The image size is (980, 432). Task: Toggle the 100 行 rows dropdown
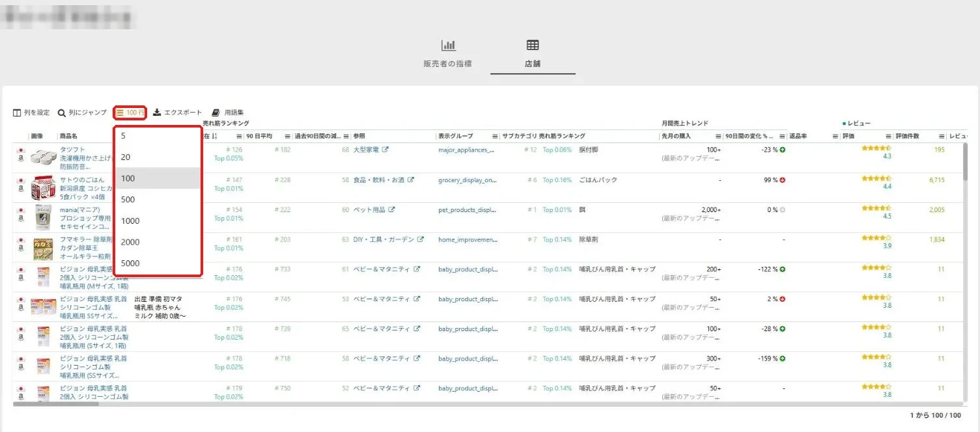130,113
